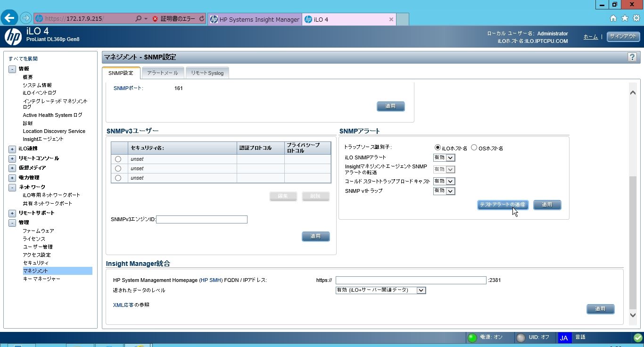Collapse the ネットワーク tree section
The image size is (644, 347).
pos(12,187)
